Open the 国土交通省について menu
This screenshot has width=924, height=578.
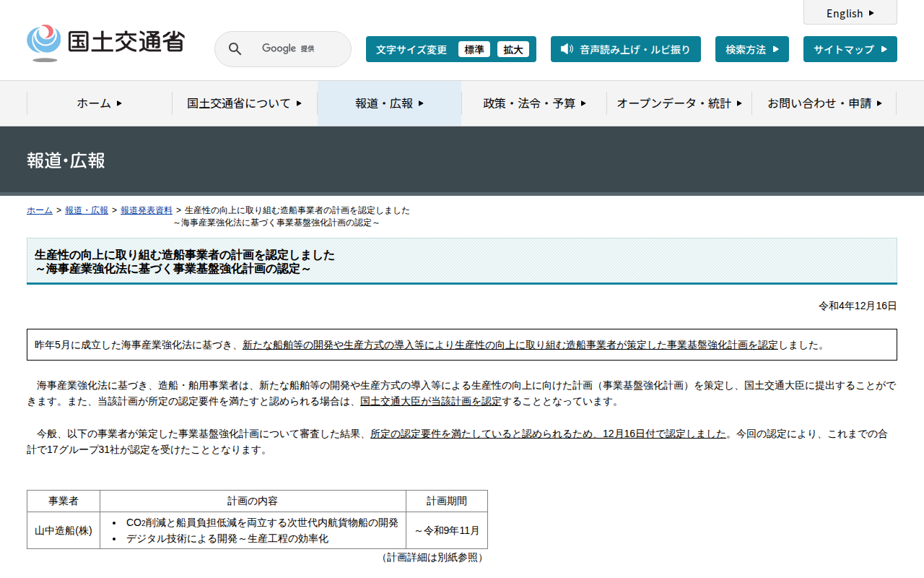tap(245, 103)
